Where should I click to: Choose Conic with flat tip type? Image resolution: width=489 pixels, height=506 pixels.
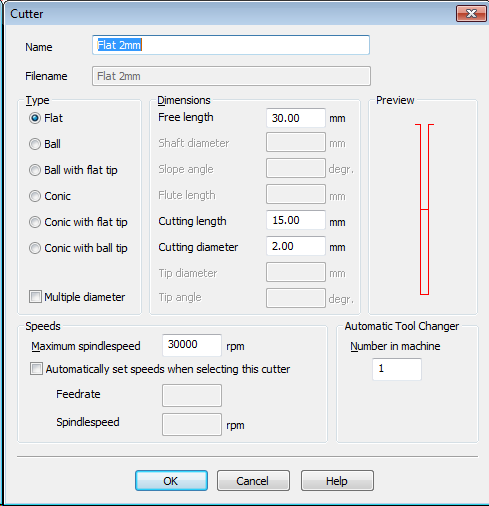35,222
